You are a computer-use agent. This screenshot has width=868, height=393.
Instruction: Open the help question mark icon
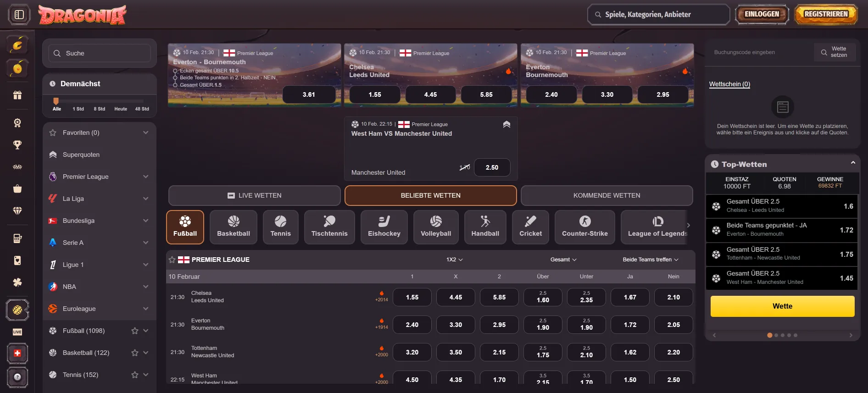pos(17,377)
